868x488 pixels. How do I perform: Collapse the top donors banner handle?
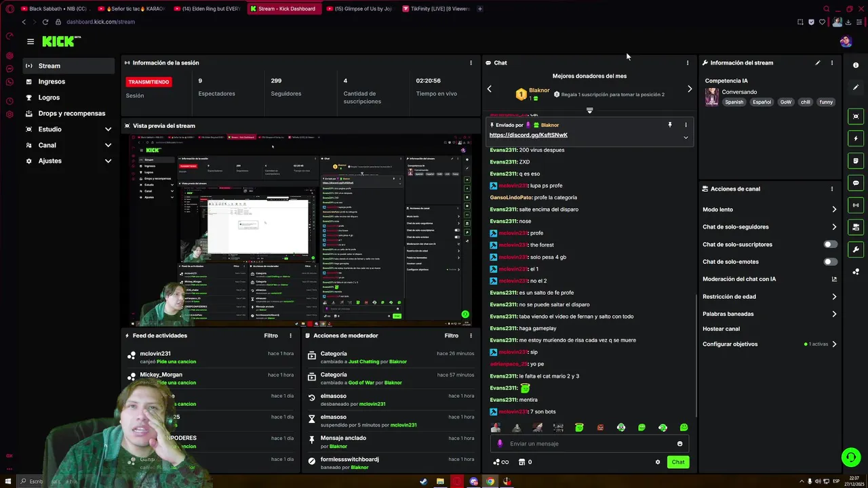coord(589,110)
